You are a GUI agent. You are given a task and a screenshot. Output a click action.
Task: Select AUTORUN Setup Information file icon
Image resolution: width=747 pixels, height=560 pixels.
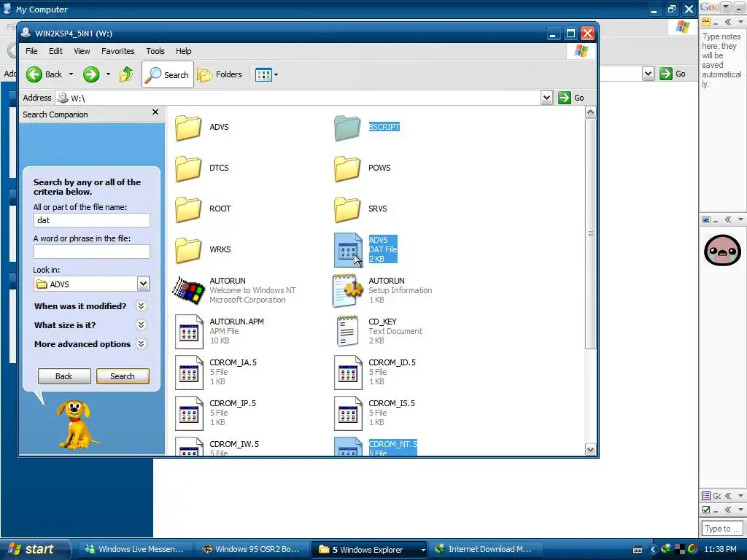[348, 290]
